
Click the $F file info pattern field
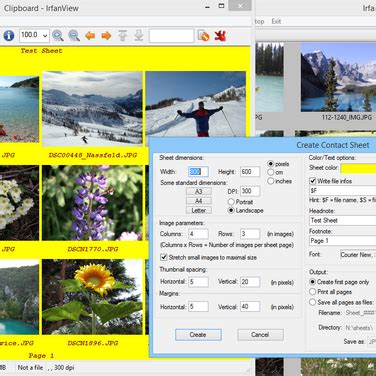coord(343,191)
